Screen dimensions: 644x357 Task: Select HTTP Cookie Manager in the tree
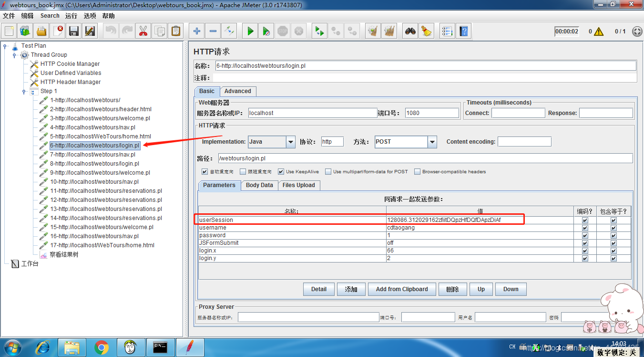[x=70, y=64]
